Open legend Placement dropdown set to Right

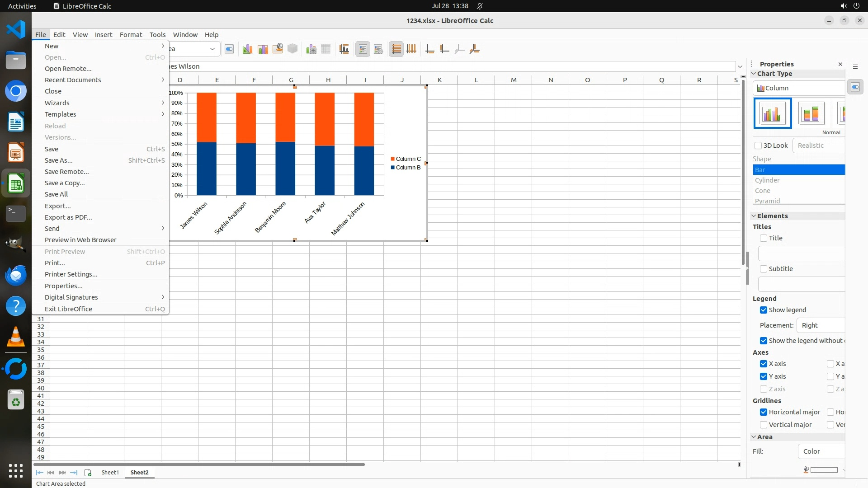821,325
